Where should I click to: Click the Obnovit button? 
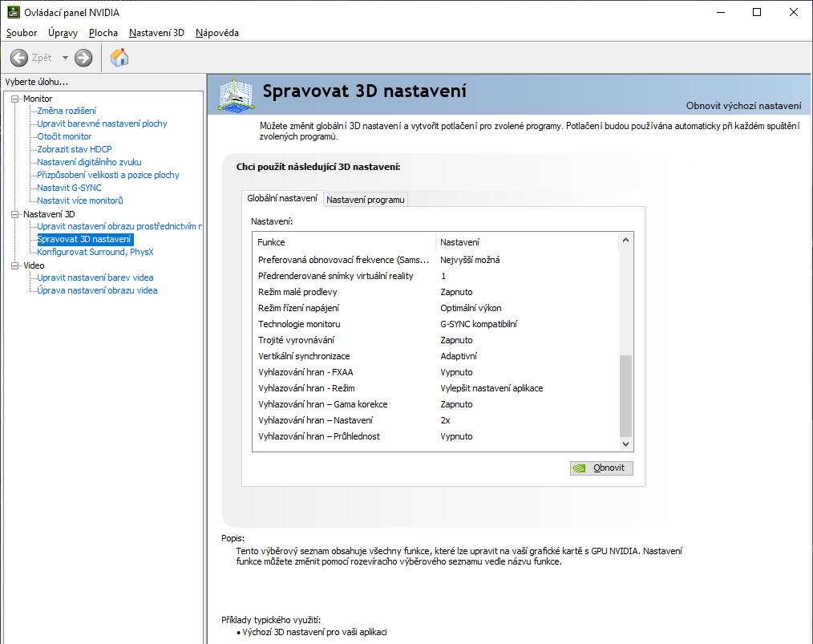(x=601, y=468)
